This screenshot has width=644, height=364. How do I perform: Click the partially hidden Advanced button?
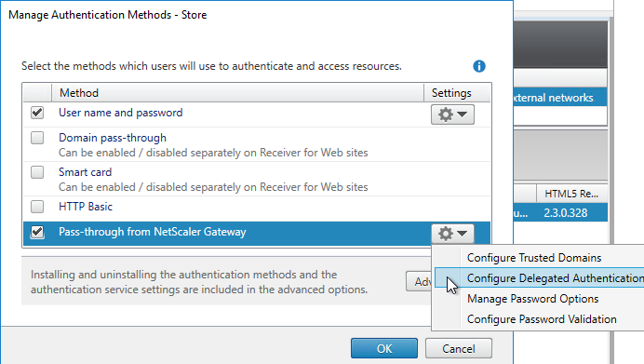pyautogui.click(x=419, y=281)
